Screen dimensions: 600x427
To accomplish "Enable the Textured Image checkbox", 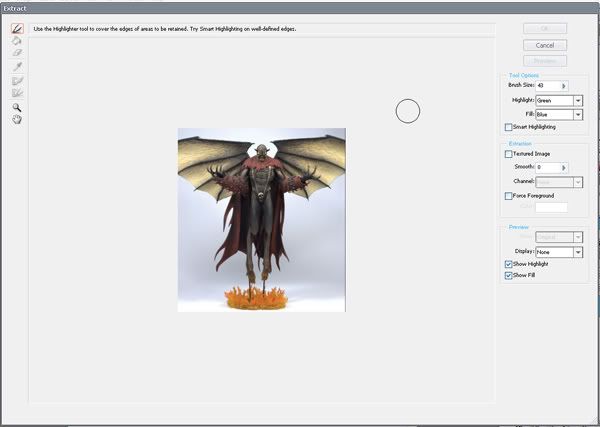I will coord(509,154).
